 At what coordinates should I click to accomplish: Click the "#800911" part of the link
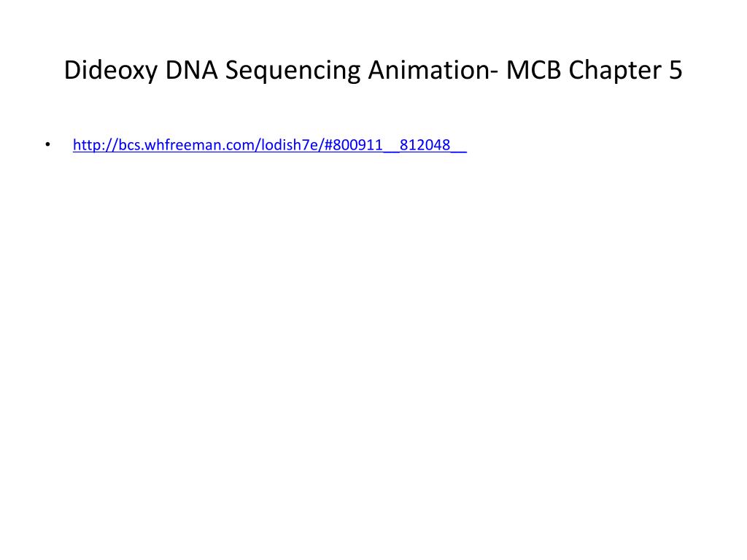pyautogui.click(x=353, y=145)
